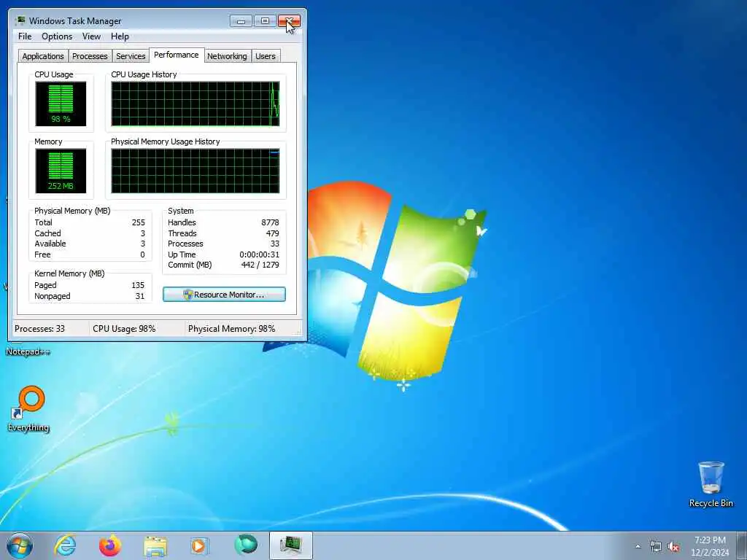Click the network tray icon
This screenshot has height=560, width=747.
point(656,547)
